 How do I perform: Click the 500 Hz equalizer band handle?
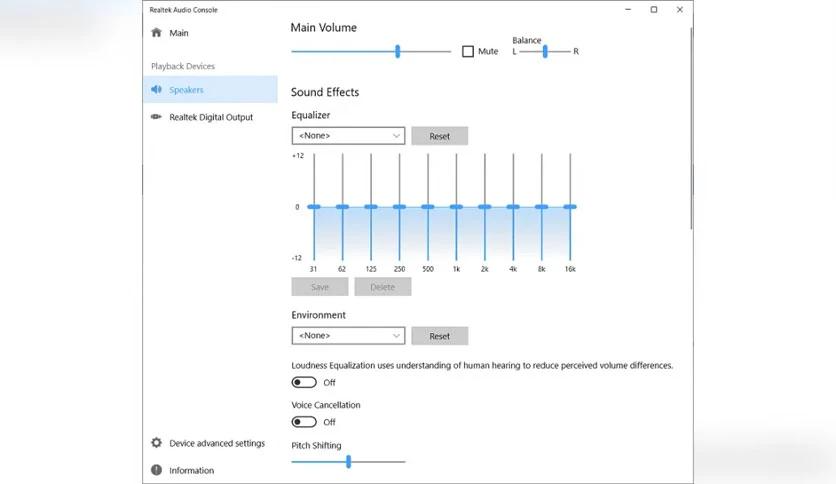428,207
